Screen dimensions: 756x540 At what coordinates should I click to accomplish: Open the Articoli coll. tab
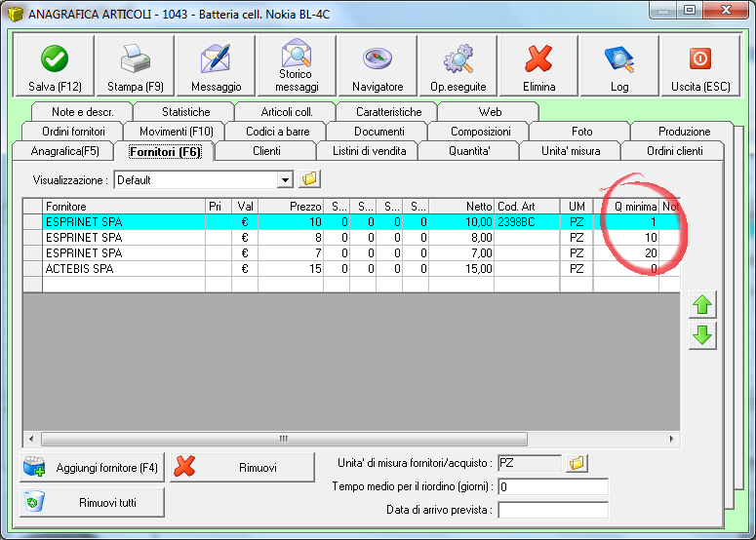coord(287,112)
